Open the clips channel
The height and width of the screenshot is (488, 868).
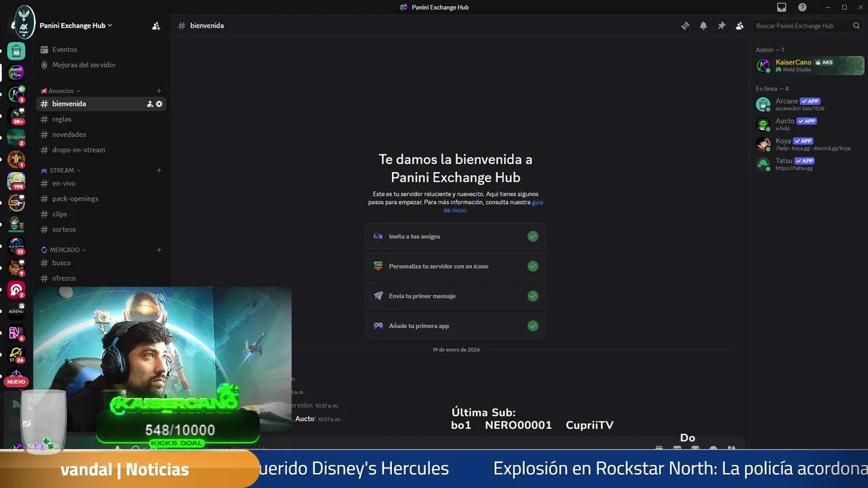pos(101,214)
